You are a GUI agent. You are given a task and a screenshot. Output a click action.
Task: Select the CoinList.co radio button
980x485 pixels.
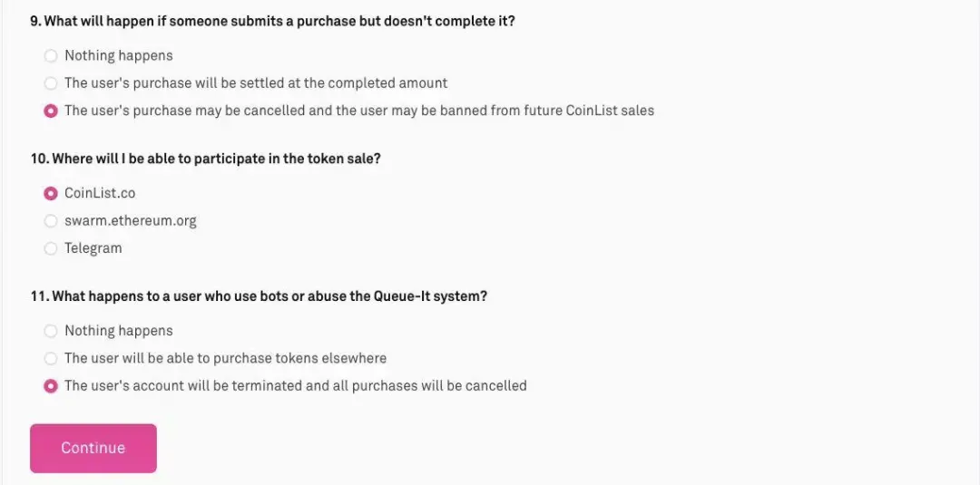[51, 193]
